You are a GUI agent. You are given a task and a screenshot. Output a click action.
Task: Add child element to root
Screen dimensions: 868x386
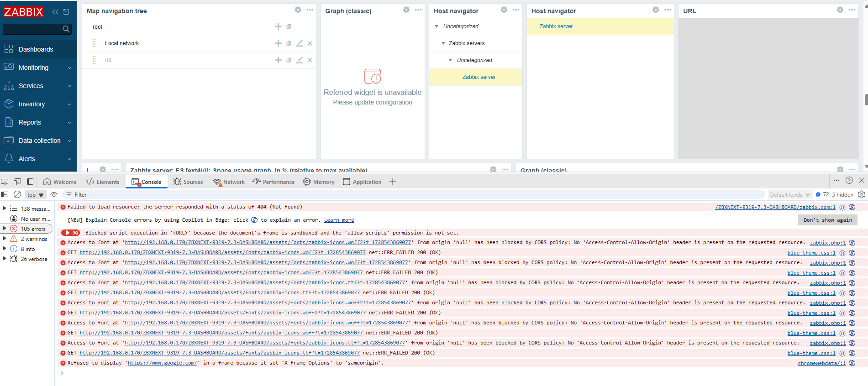[x=278, y=26]
